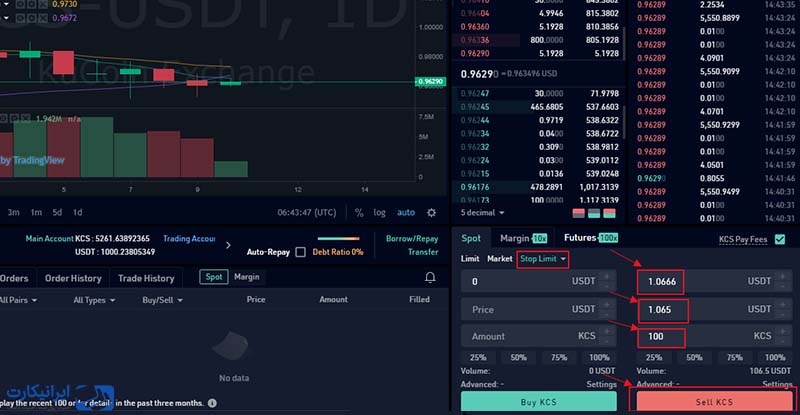
Task: Toggle the Auto-Repay checkbox
Action: [x=301, y=252]
